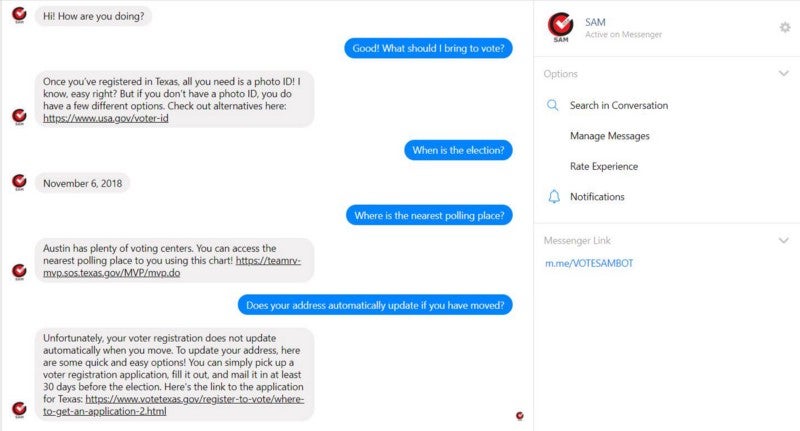Click the SAM avatar next to 'November 6, 2018'
The height and width of the screenshot is (431, 800).
(x=19, y=182)
